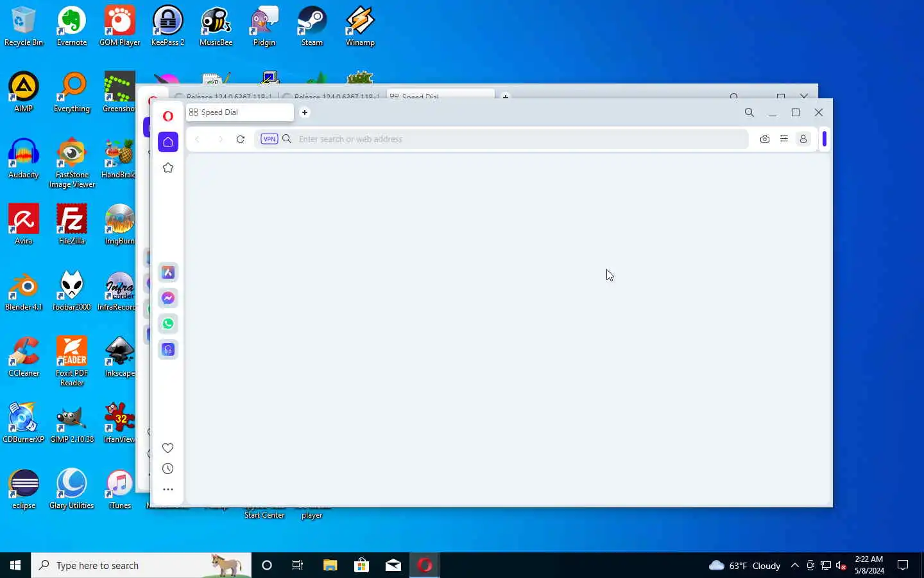Open Microsoft Store from taskbar
Viewport: 924px width, 578px height.
361,565
